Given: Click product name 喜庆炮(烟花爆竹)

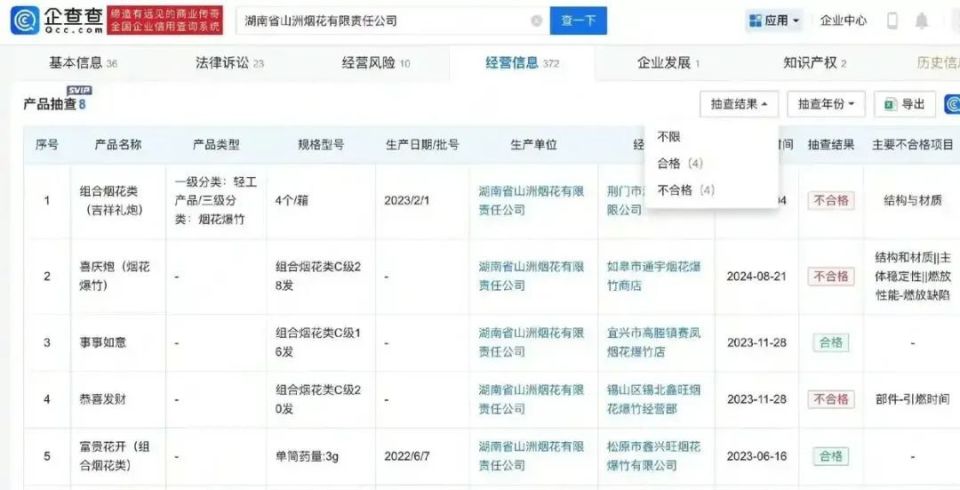Looking at the screenshot, I should click(x=114, y=276).
